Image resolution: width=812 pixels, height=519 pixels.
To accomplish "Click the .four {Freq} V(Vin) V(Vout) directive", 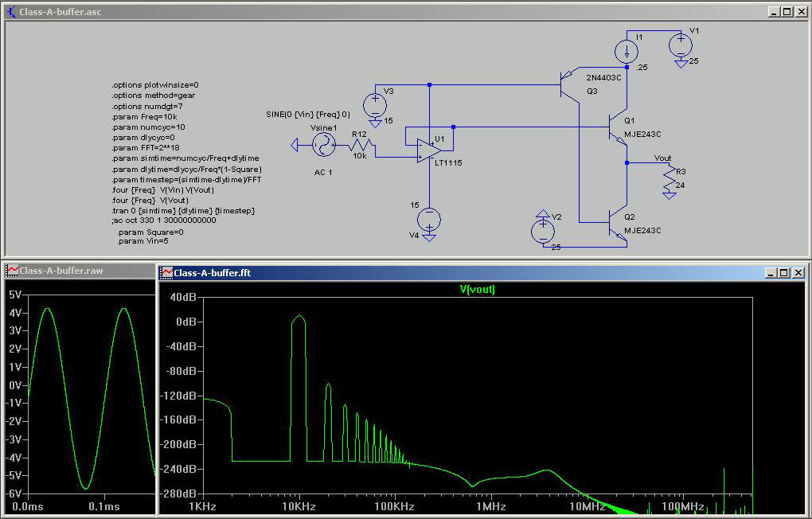I will point(163,190).
